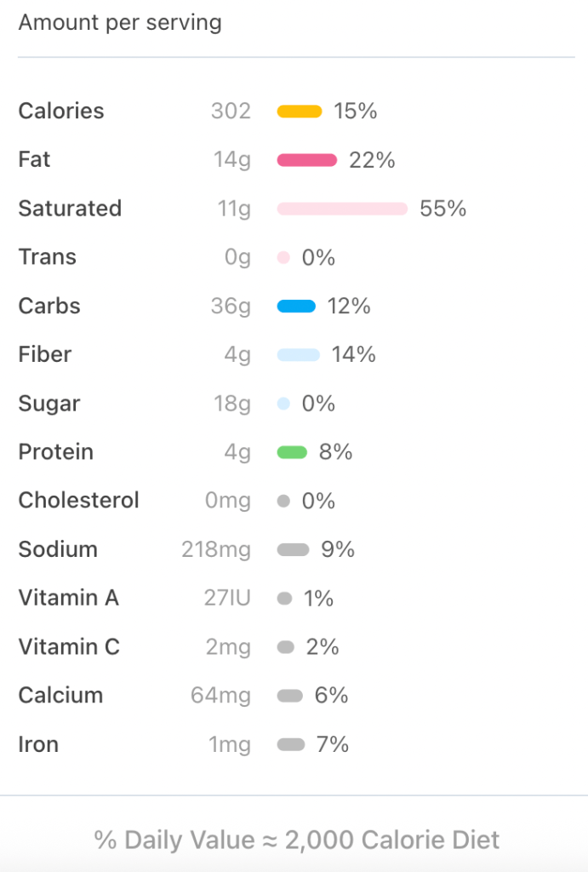Screen dimensions: 588x872
Task: Click the blue Carbs percentage bar
Action: click(296, 307)
